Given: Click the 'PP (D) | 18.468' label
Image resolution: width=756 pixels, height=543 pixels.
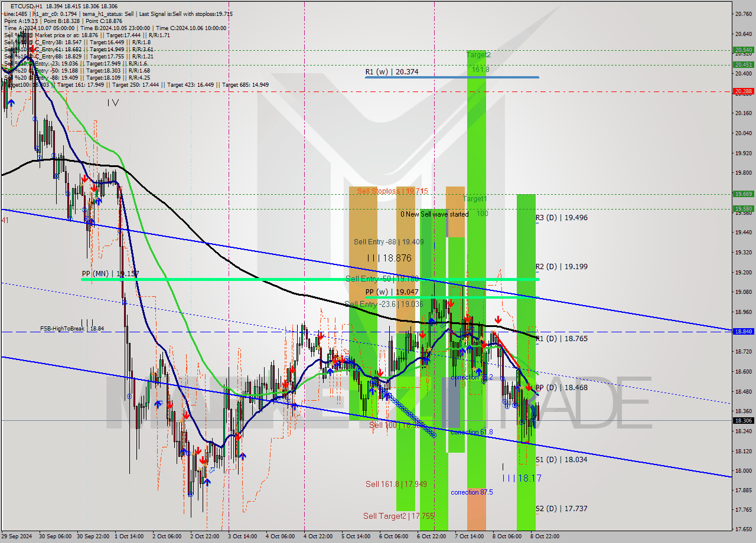Looking at the screenshot, I should 562,388.
